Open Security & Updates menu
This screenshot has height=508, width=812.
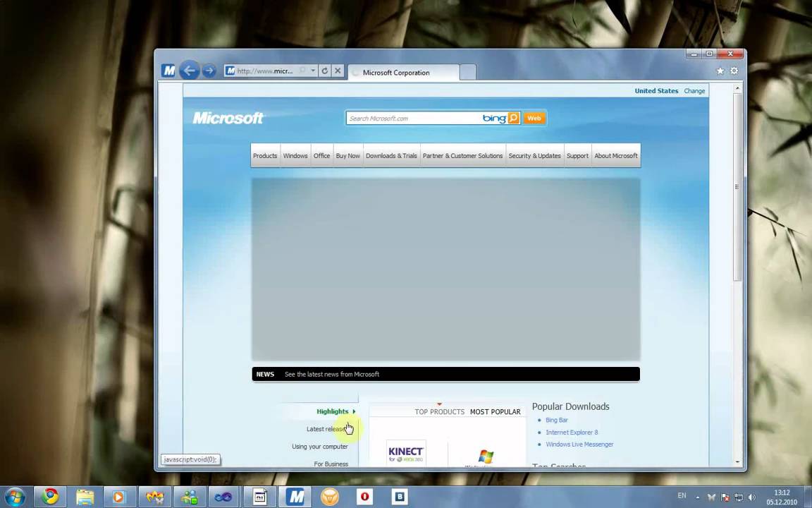click(534, 155)
